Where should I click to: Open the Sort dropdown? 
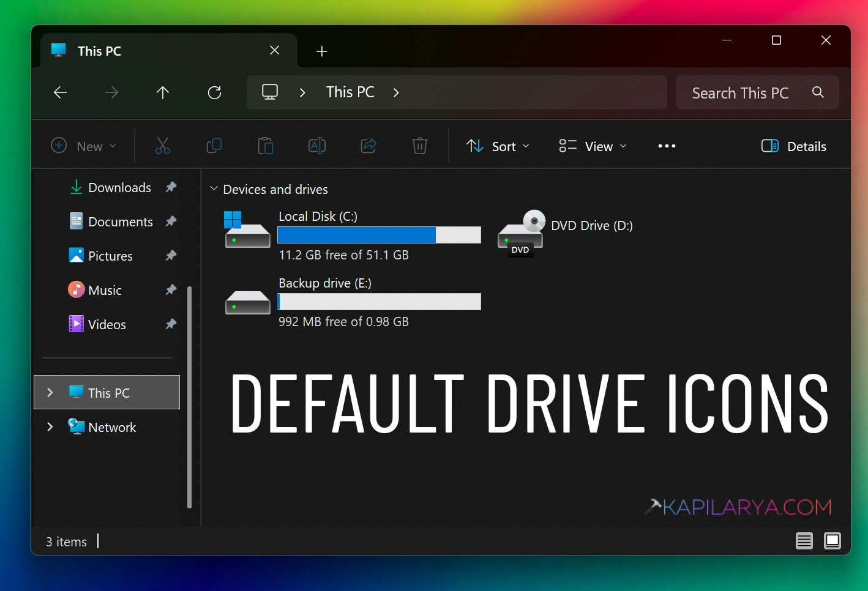coord(498,146)
